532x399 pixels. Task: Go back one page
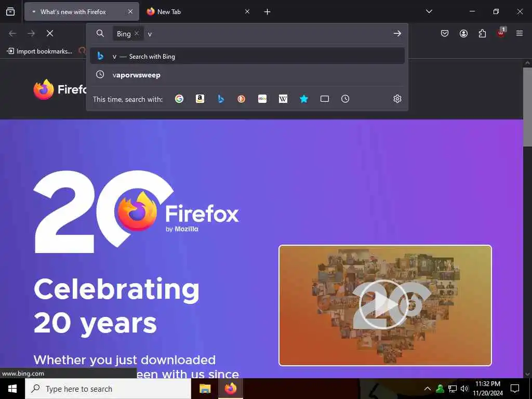[x=12, y=33]
